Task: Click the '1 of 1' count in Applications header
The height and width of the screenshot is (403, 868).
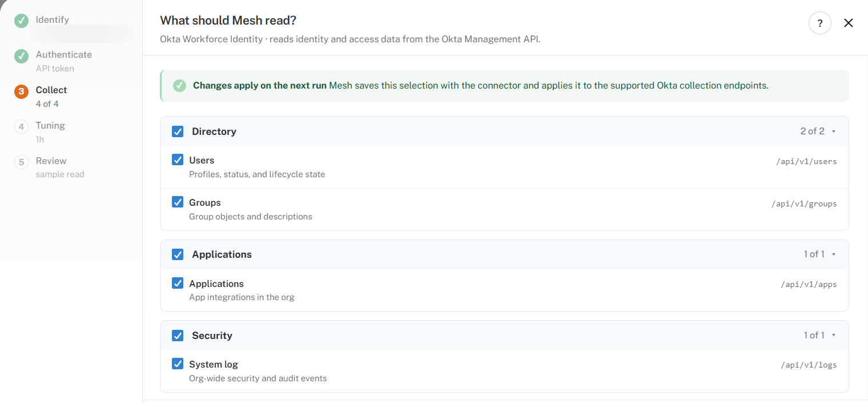Action: click(x=814, y=254)
